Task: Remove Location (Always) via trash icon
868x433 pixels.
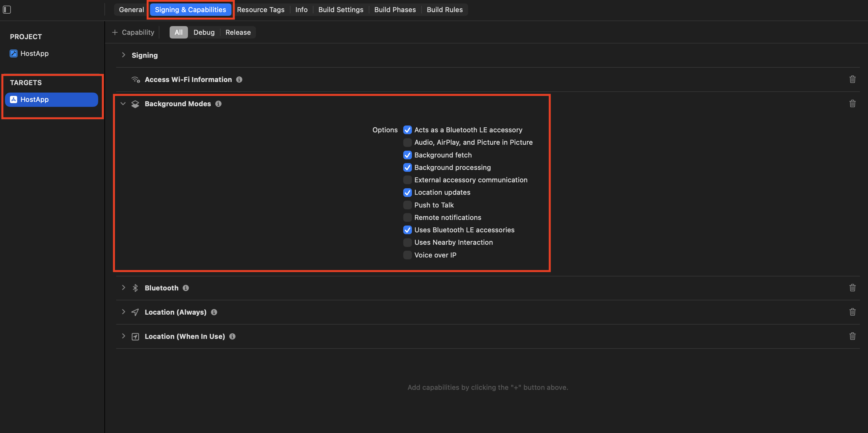Action: pos(852,312)
